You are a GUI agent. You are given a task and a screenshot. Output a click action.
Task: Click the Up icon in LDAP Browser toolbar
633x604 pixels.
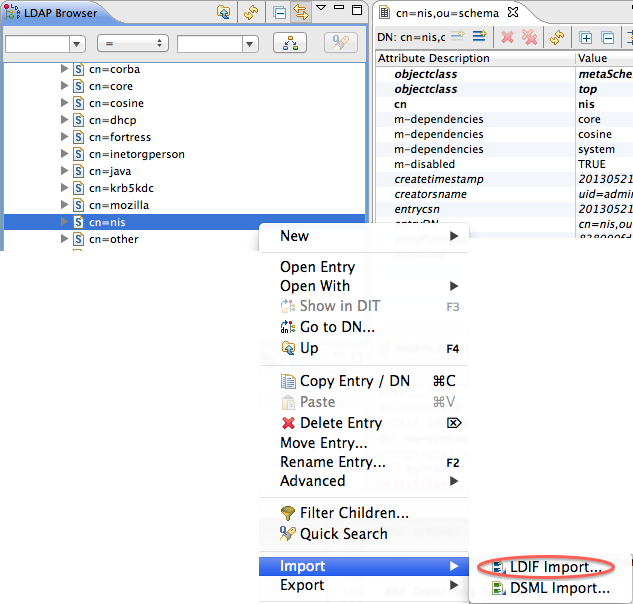225,13
